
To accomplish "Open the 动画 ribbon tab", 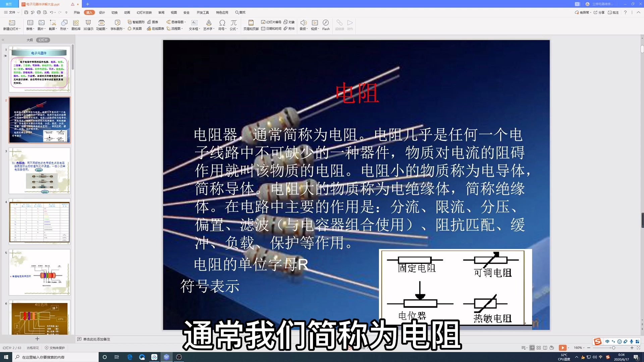I will tap(127, 12).
